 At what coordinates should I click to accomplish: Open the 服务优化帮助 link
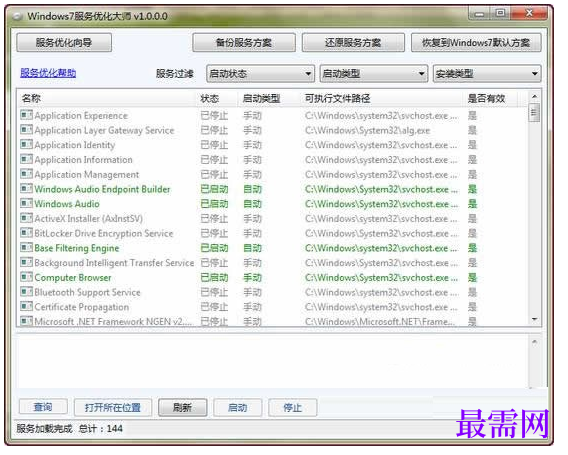pyautogui.click(x=48, y=73)
